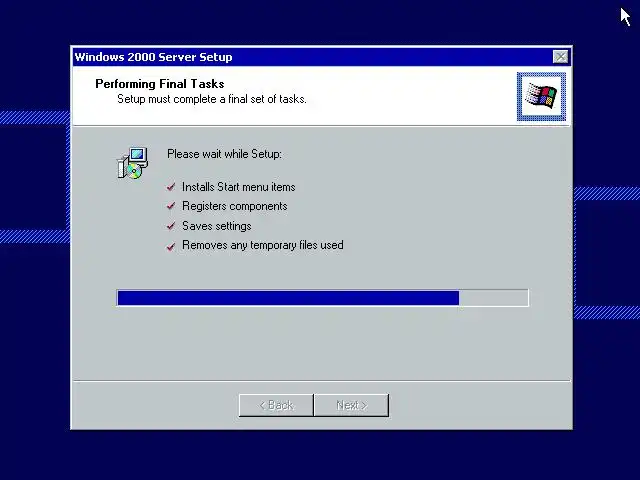This screenshot has width=640, height=480.
Task: Click the setup progress bar
Action: point(322,298)
